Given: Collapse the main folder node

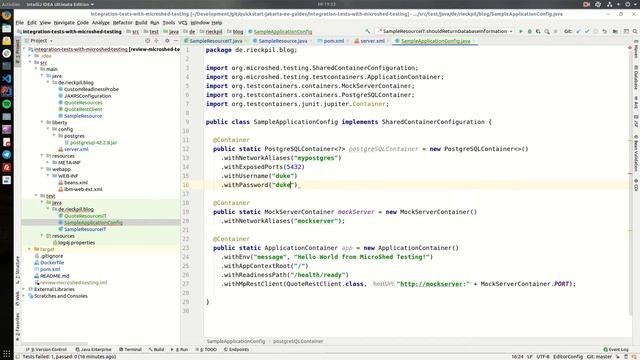Looking at the screenshot, I should point(36,69).
